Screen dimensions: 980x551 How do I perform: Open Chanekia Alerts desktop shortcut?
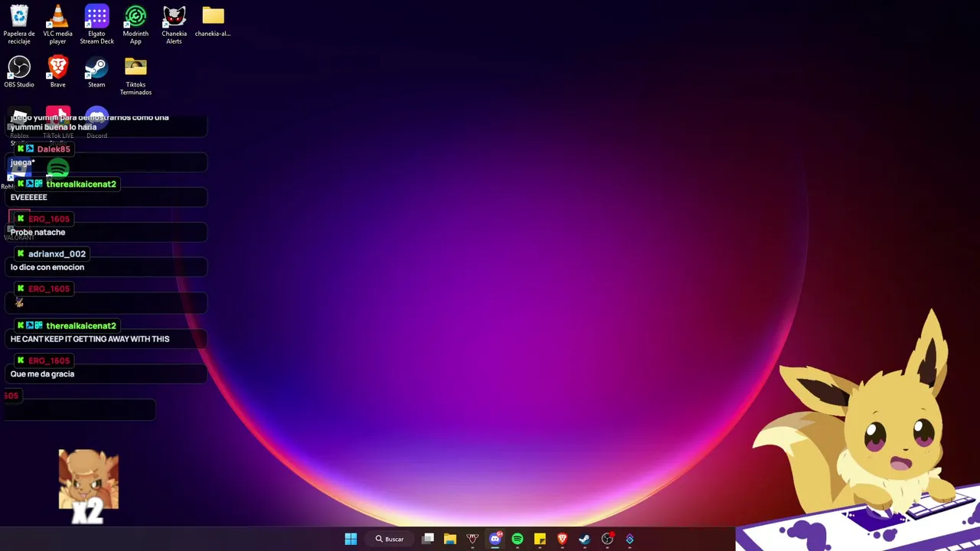click(174, 24)
